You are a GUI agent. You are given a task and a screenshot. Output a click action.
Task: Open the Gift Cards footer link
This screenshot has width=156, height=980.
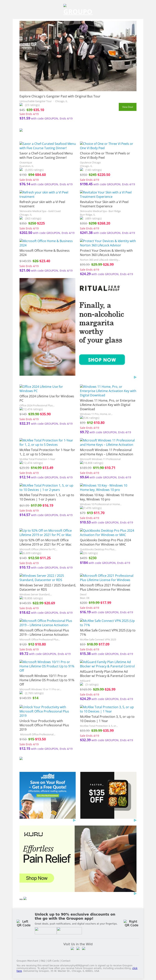coord(53,961)
